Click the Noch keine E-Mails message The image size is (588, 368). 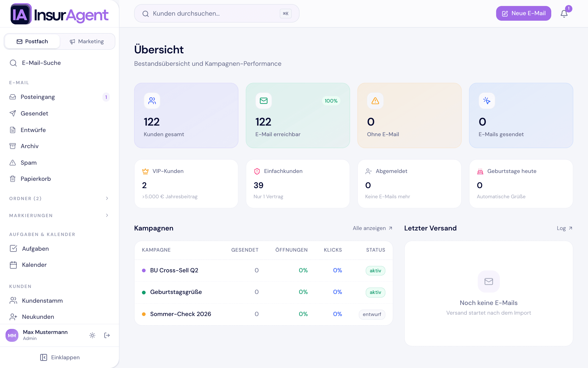click(x=489, y=303)
